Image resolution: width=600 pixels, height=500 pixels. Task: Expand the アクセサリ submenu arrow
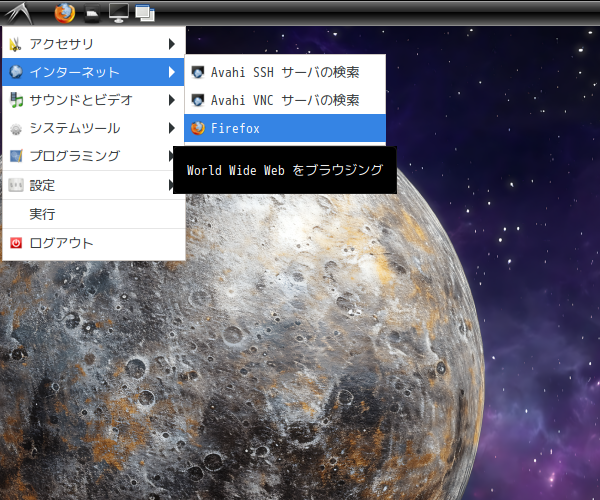(x=172, y=44)
